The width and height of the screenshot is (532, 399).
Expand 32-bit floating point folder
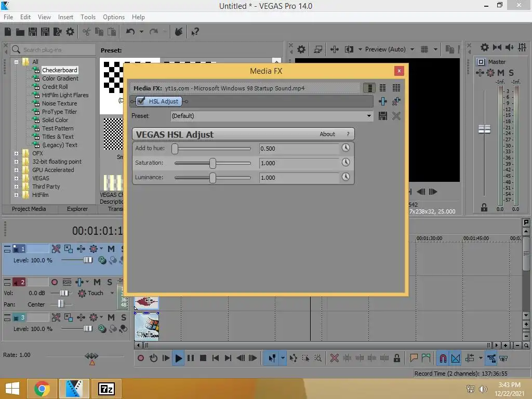click(16, 162)
